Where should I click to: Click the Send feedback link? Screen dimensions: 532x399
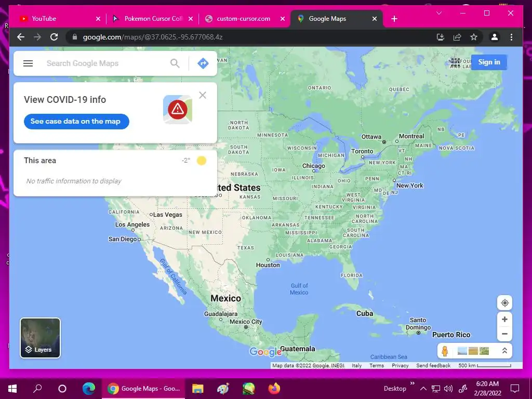point(433,365)
